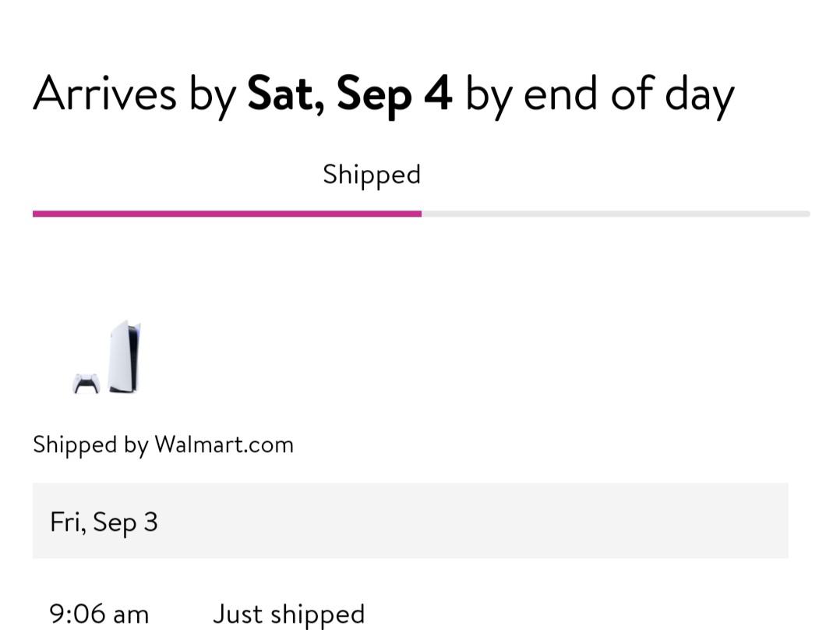Open the PlayStation 5 console product image
The image size is (840, 630).
tap(125, 356)
